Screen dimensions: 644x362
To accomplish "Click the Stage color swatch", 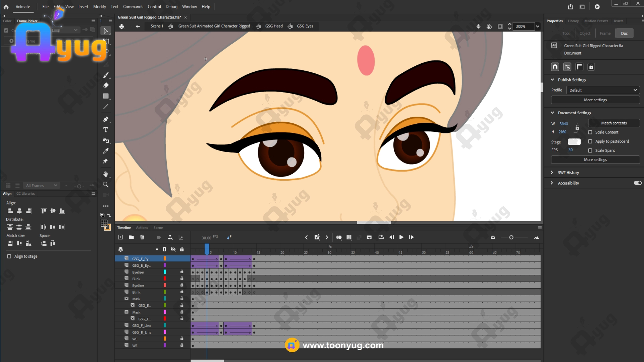I will coord(574,142).
